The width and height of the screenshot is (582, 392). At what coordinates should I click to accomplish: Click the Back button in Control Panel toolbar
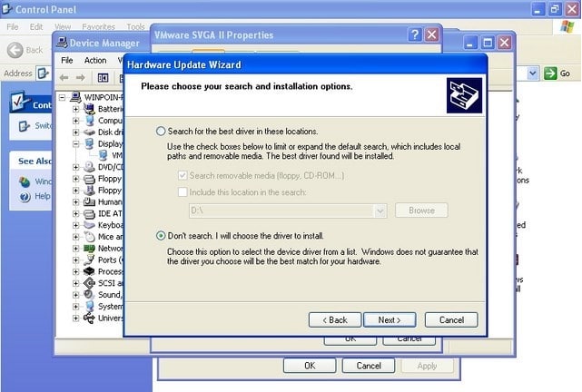click(25, 50)
